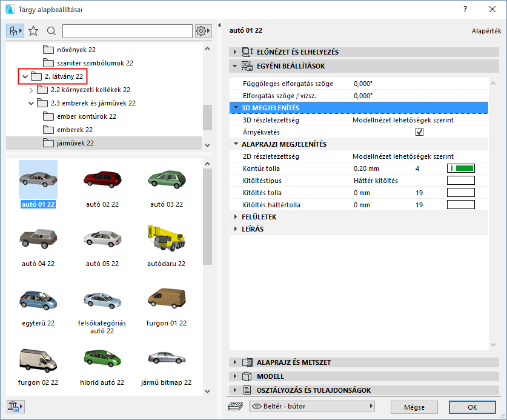Confirm settings with the OK button
Image resolution: width=507 pixels, height=420 pixels.
[x=472, y=407]
